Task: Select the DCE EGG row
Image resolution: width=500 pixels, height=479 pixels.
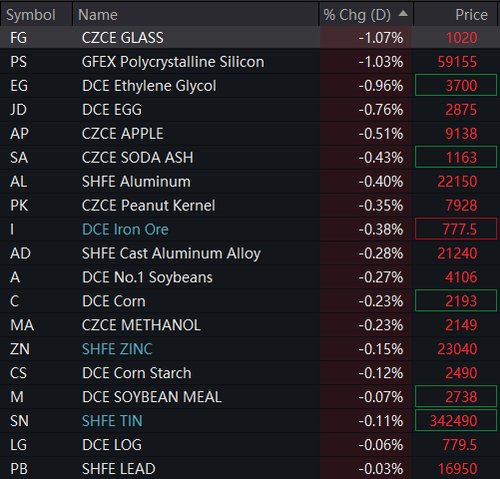Action: 250,110
